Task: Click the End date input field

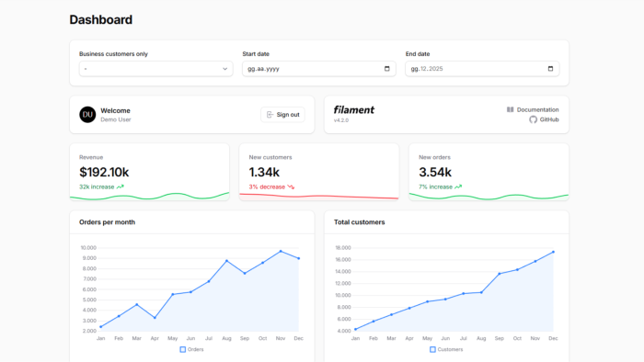Action: coord(482,69)
